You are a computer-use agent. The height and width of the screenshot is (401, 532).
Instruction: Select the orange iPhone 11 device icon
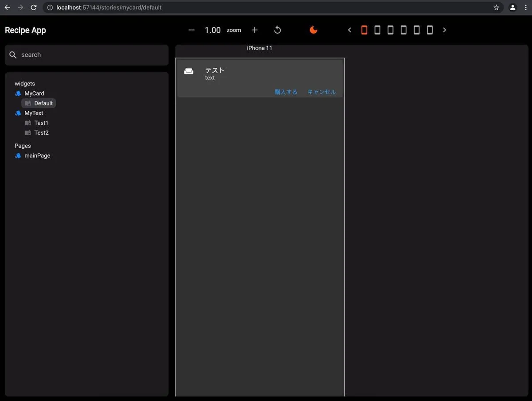[364, 30]
